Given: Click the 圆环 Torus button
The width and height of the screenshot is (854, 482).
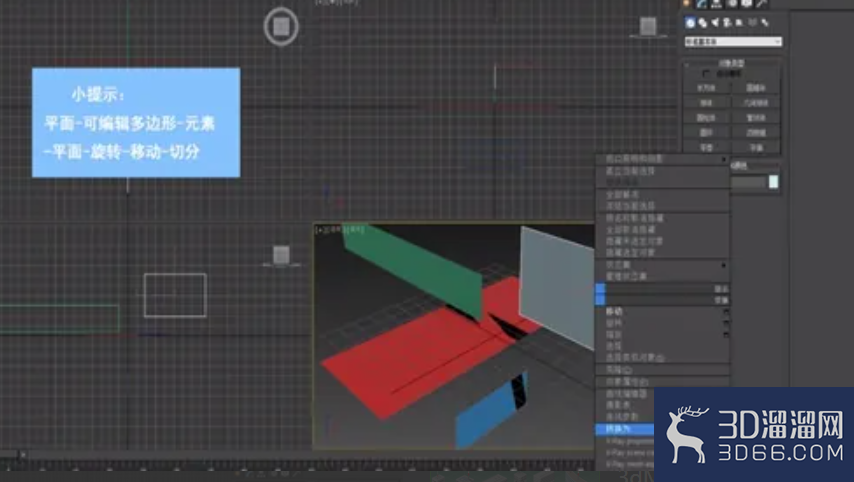Looking at the screenshot, I should coord(706,132).
